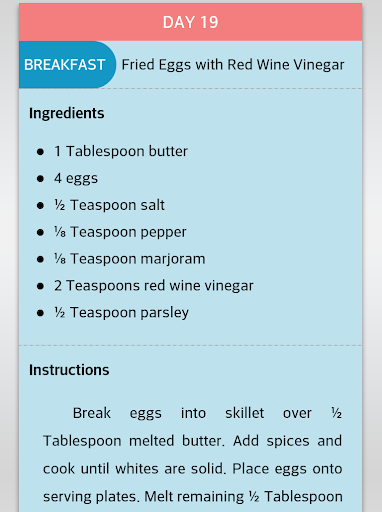
Task: Open the Fried Eggs with Red Wine Vinegar title
Action: point(233,65)
